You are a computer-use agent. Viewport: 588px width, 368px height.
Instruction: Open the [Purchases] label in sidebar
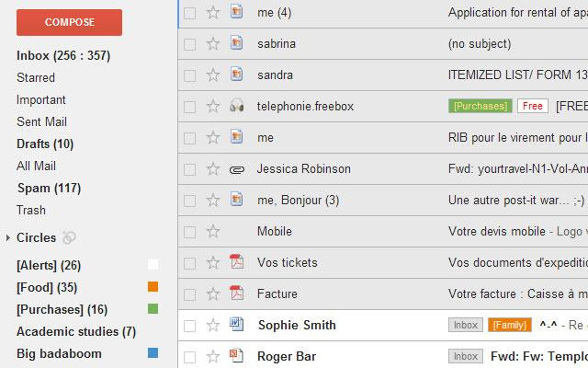click(x=62, y=309)
